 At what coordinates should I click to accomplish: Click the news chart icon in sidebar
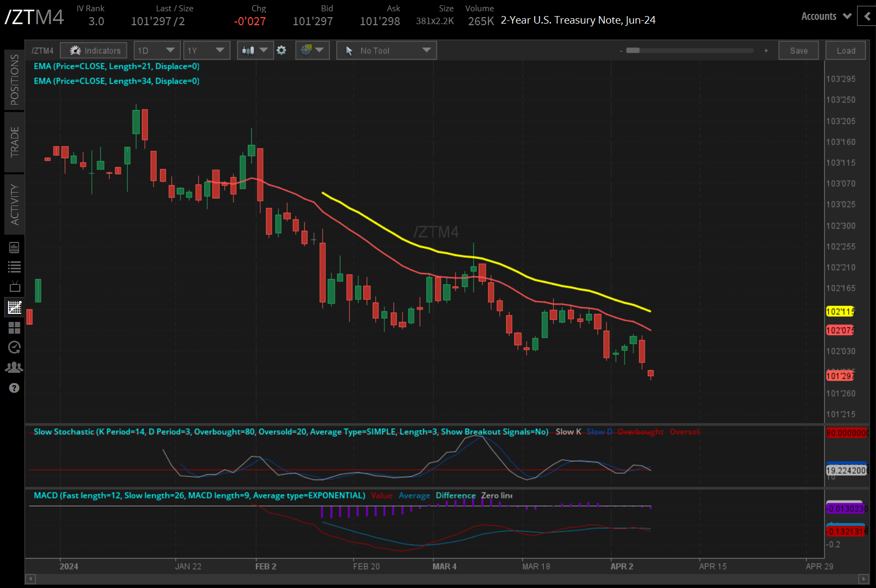(x=14, y=247)
